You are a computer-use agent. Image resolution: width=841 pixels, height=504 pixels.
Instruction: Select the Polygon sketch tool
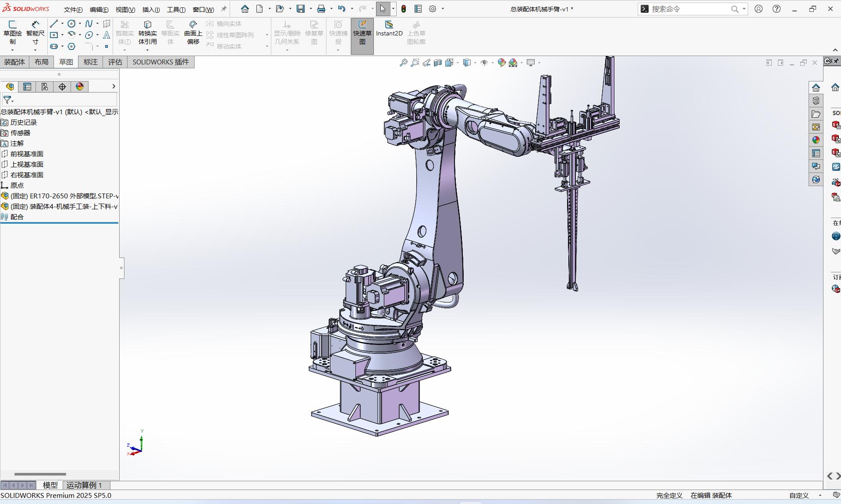pos(72,46)
